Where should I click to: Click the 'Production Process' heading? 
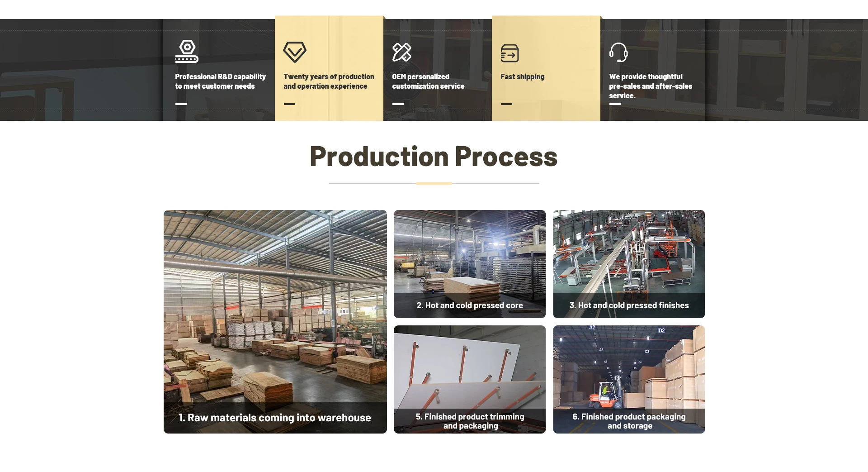click(x=434, y=157)
